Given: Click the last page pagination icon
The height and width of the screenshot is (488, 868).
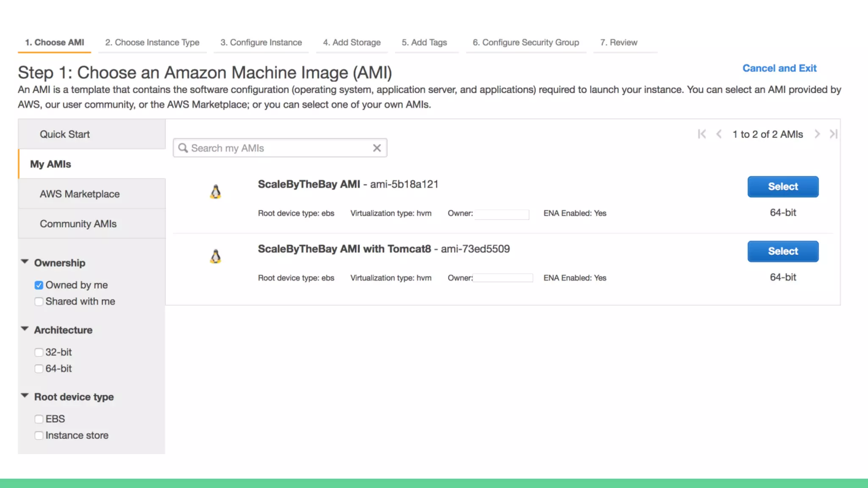Looking at the screenshot, I should click(x=833, y=134).
